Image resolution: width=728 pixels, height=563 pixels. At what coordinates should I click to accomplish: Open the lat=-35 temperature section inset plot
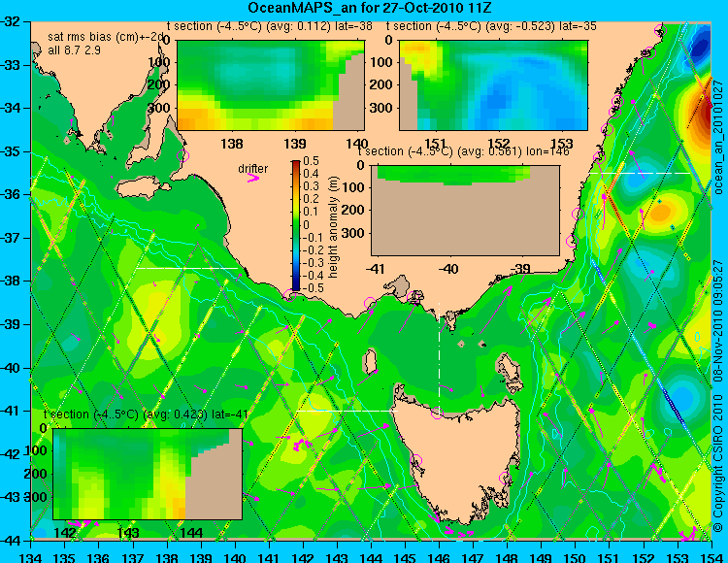pyautogui.click(x=493, y=85)
